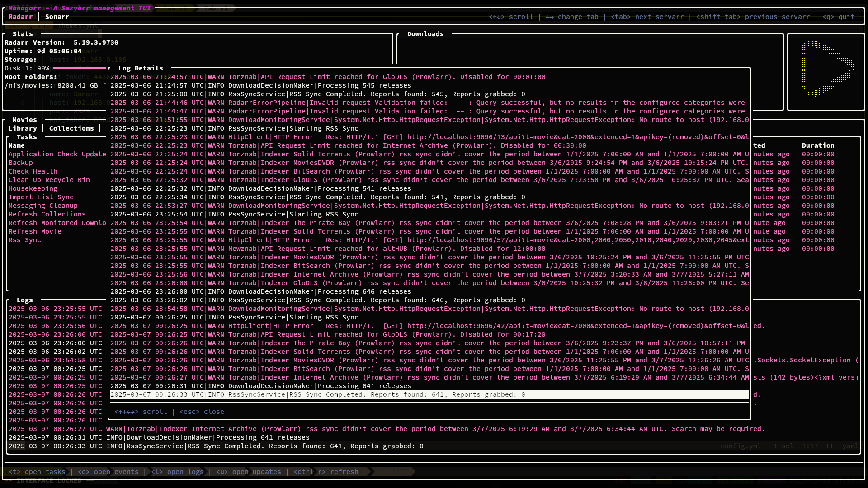Click the Disk 1 usage bar

(80, 68)
